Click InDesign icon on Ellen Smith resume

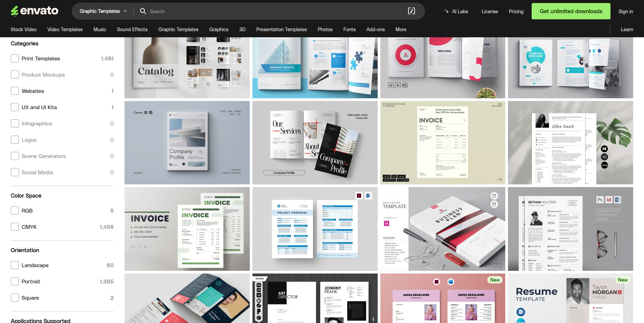click(604, 148)
